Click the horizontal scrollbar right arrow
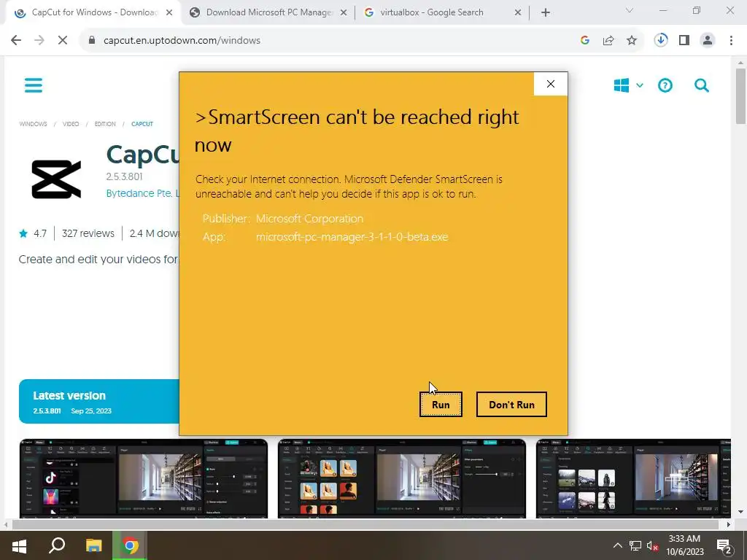Screen dimensions: 747x560 (729, 524)
